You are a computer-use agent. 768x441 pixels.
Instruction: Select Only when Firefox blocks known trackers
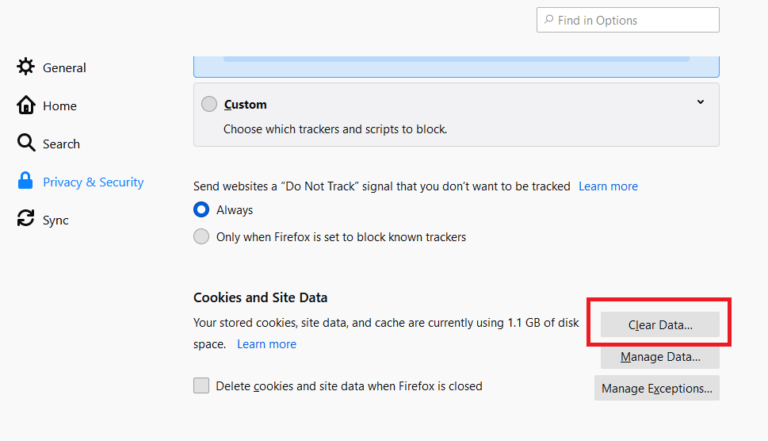(x=201, y=237)
